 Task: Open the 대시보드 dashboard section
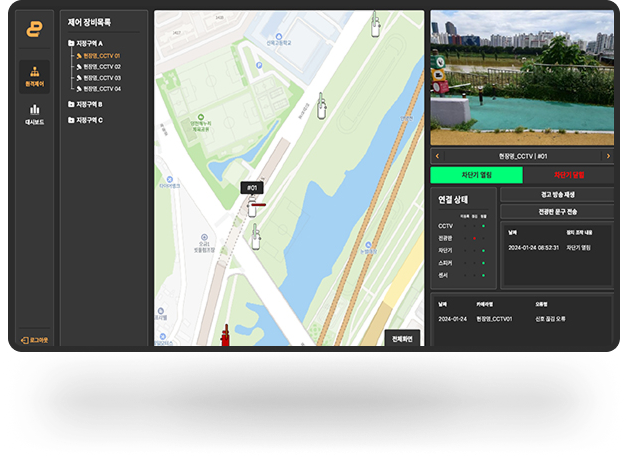34,114
